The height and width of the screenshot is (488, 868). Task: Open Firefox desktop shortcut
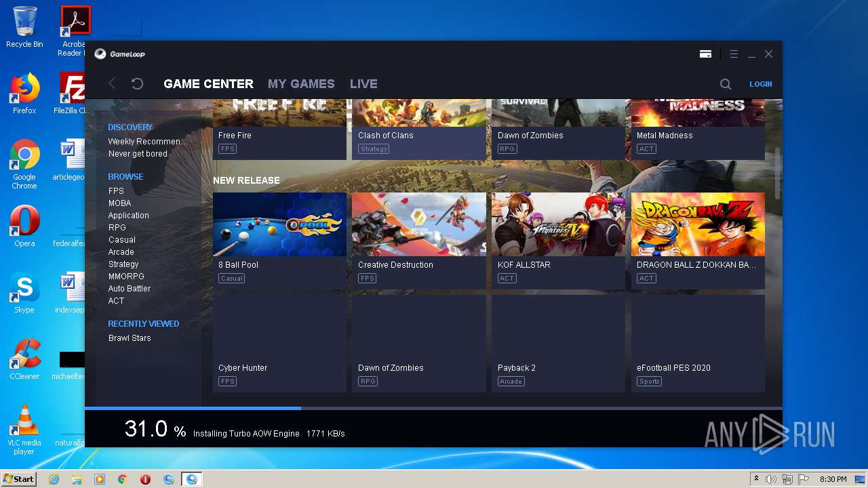[24, 94]
